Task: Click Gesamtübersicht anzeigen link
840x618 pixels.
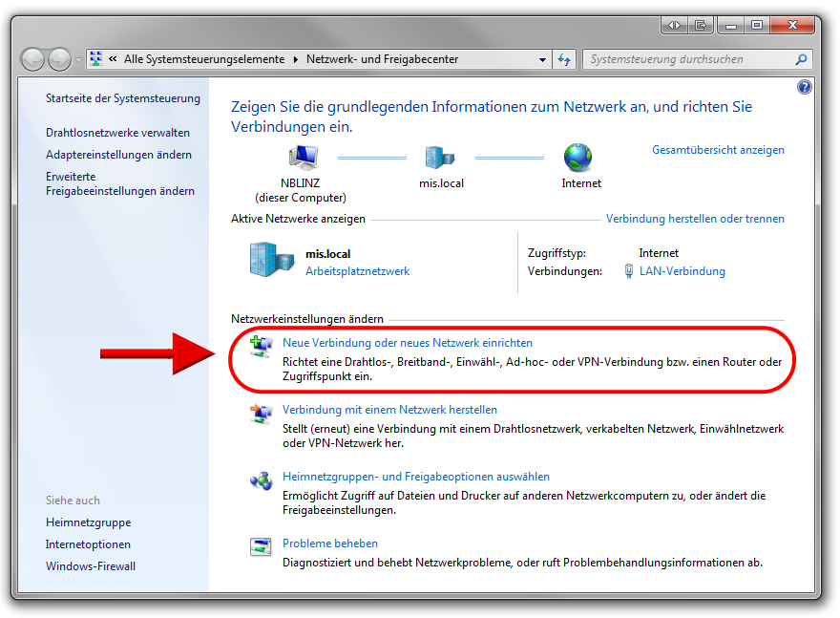Action: pos(718,150)
